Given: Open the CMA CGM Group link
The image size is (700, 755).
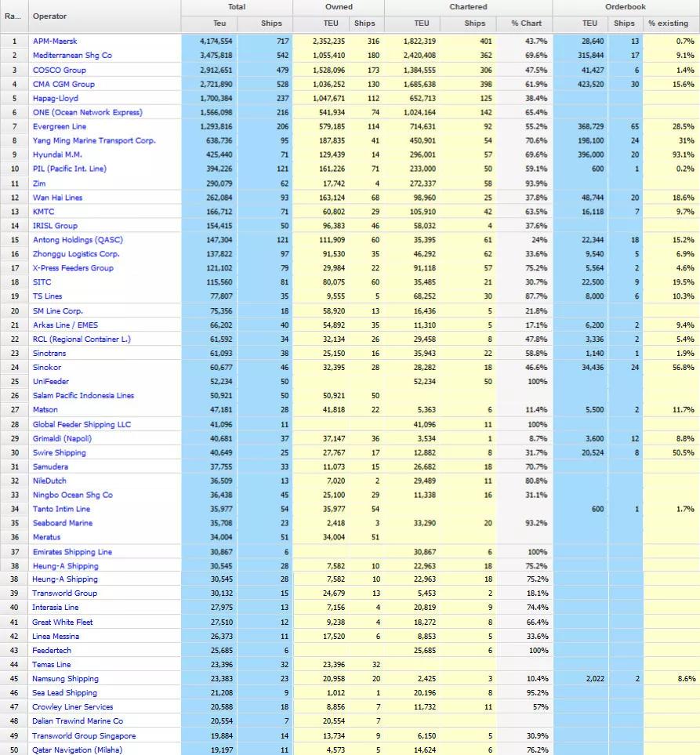Looking at the screenshot, I should pos(63,84).
